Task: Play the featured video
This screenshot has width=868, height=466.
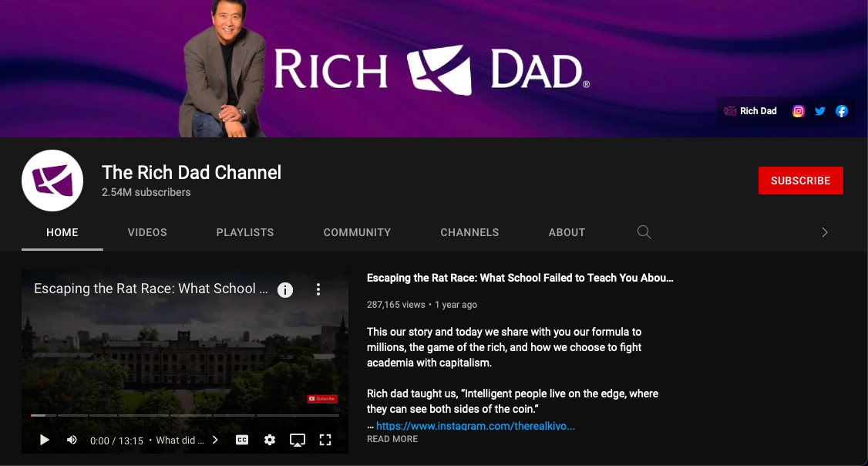Action: click(44, 440)
